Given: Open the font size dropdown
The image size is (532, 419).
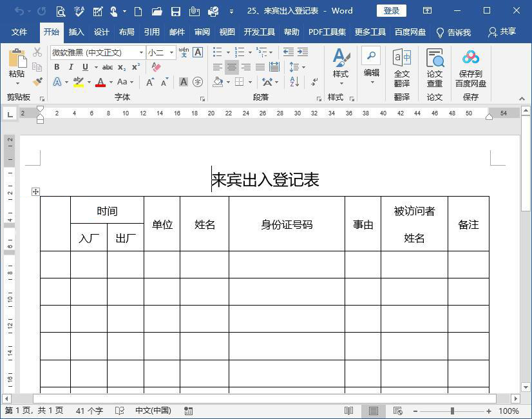Looking at the screenshot, I should tap(171, 53).
